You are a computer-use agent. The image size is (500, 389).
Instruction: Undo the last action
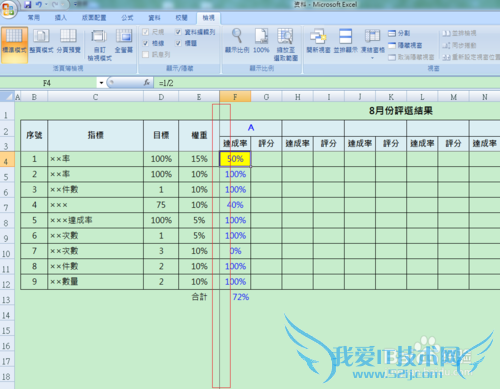(39, 4)
